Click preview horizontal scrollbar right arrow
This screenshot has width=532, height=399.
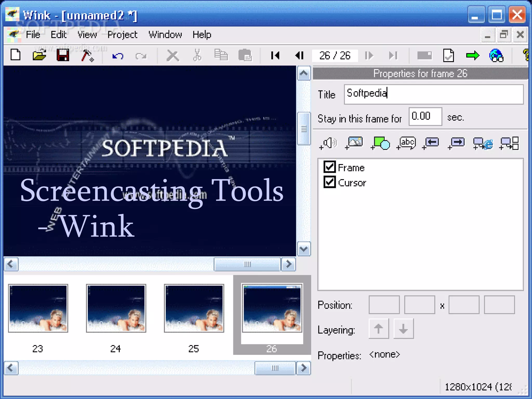click(289, 264)
